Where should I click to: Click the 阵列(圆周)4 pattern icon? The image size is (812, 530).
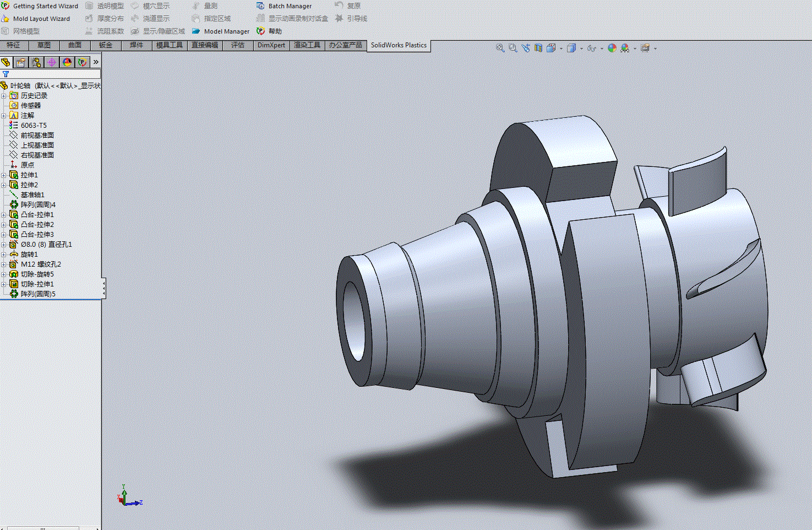tap(14, 204)
